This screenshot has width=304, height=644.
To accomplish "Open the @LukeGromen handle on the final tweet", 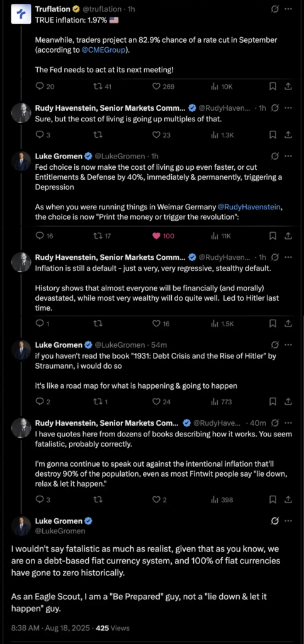I will 60,531.
